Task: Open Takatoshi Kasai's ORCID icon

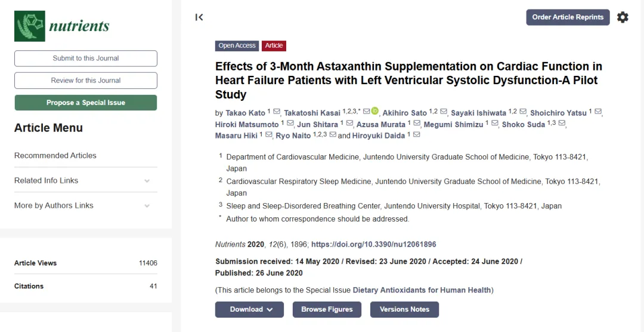Action: 374,111
